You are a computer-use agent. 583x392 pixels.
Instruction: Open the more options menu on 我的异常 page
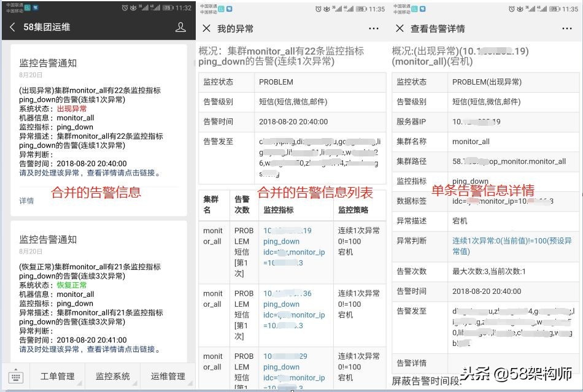374,28
